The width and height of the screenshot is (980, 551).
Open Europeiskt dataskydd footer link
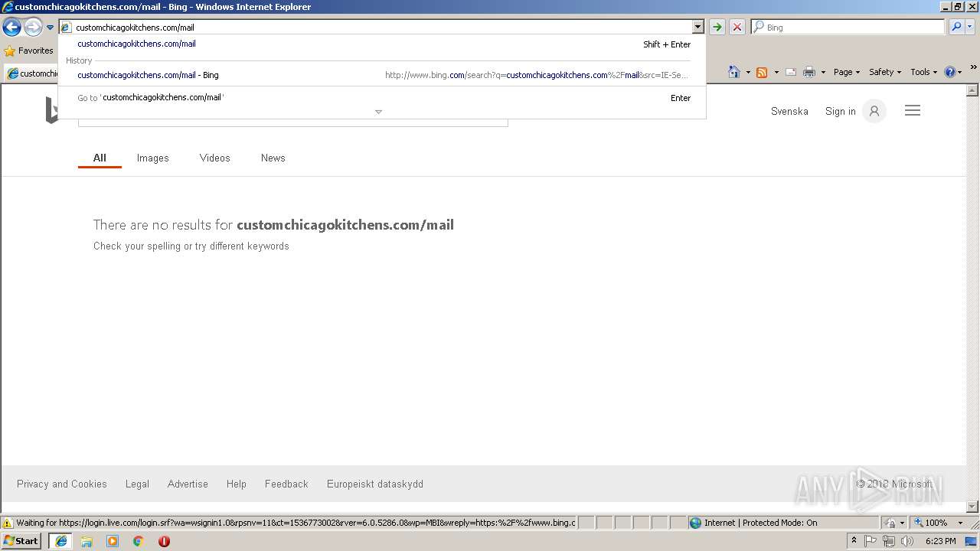[x=375, y=484]
